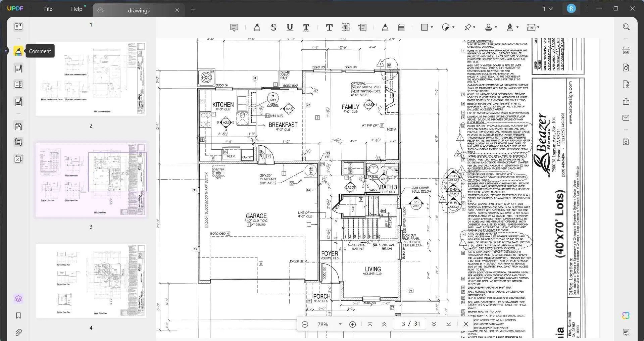
Task: Open the Organize Pages sidebar tool
Action: [x=18, y=127]
